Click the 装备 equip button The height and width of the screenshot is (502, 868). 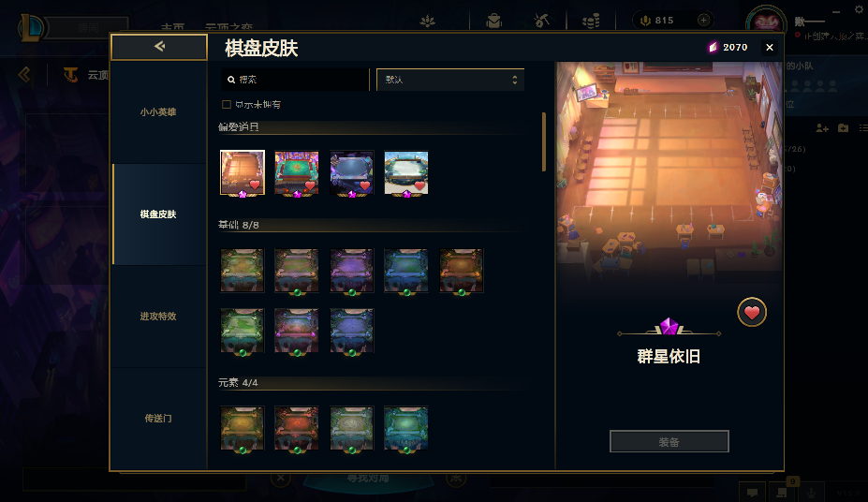pyautogui.click(x=669, y=442)
